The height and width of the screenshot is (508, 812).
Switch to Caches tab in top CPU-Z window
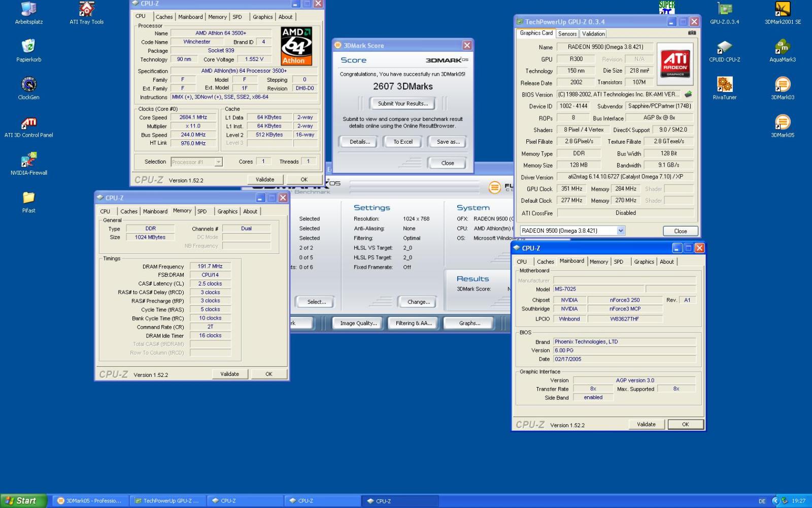164,17
